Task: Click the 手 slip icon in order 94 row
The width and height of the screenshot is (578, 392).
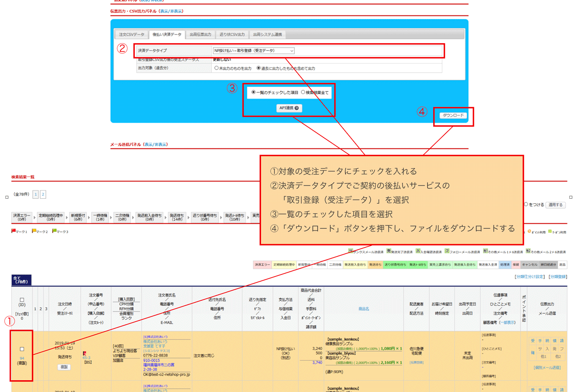Action: pyautogui.click(x=540, y=341)
